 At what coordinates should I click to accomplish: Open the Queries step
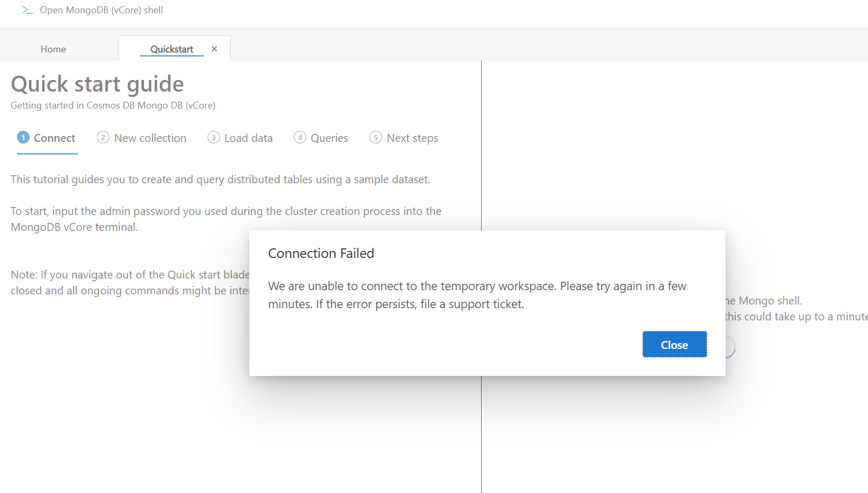coord(330,137)
